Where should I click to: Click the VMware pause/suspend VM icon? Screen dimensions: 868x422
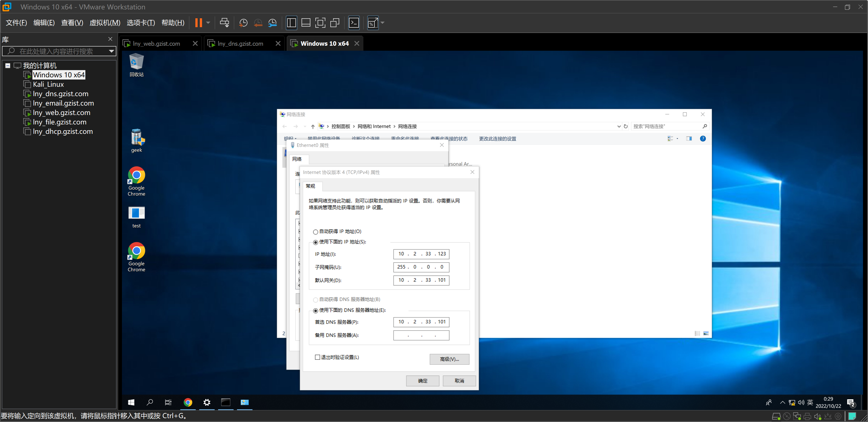[198, 23]
